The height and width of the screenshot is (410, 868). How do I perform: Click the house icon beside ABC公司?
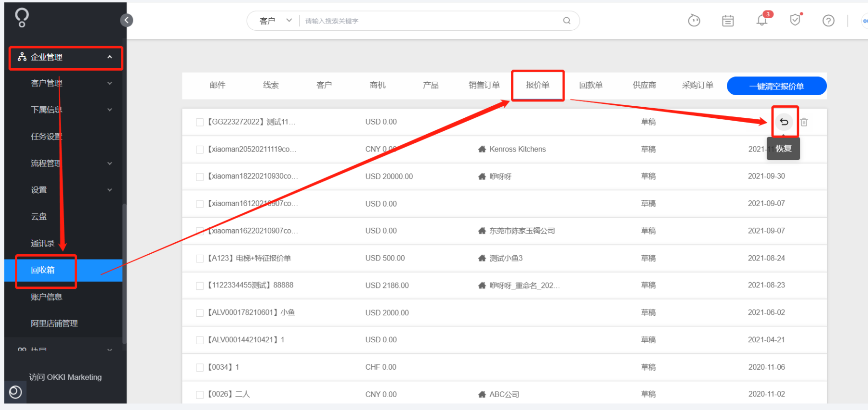click(x=482, y=394)
